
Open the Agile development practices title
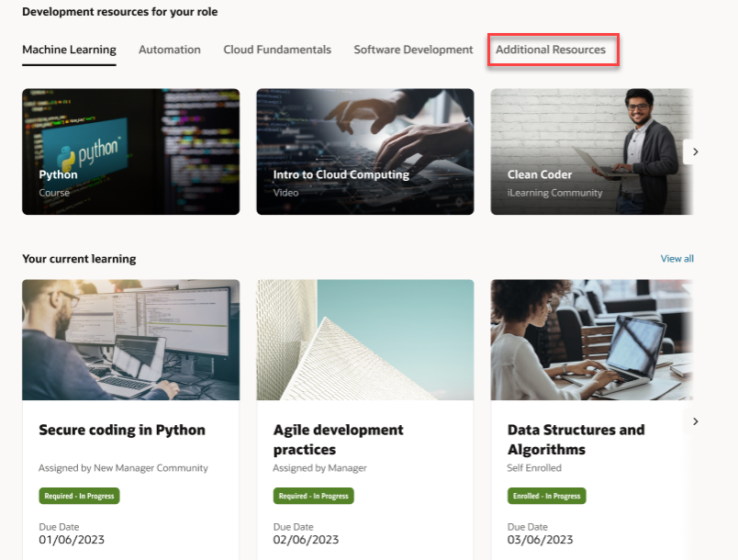[338, 440]
